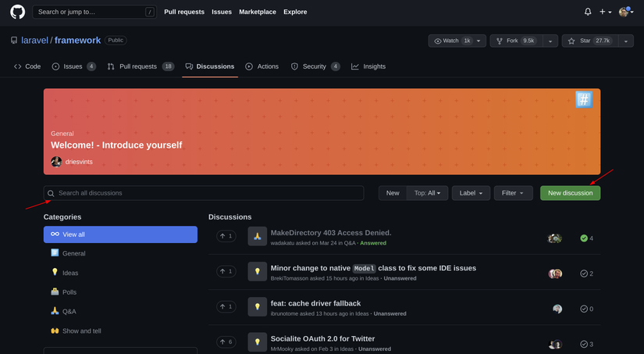
Task: Click the comment count icon on cache driver row
Action: pos(584,309)
